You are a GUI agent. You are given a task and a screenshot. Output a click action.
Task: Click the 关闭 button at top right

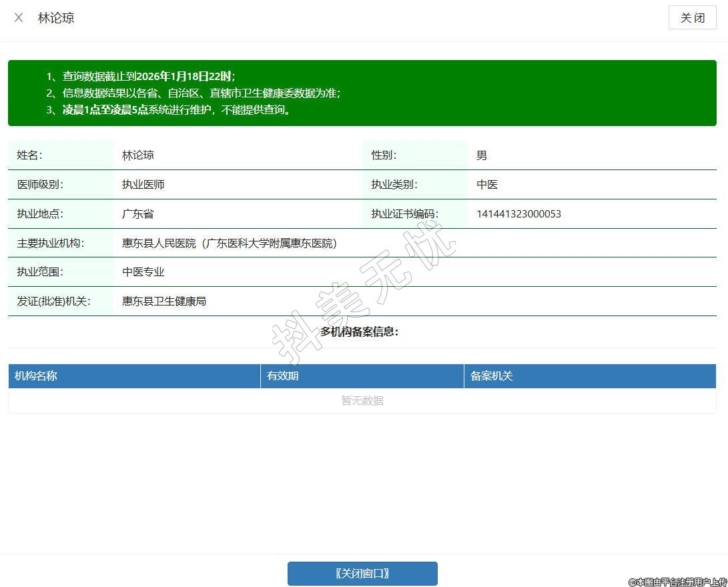click(692, 18)
